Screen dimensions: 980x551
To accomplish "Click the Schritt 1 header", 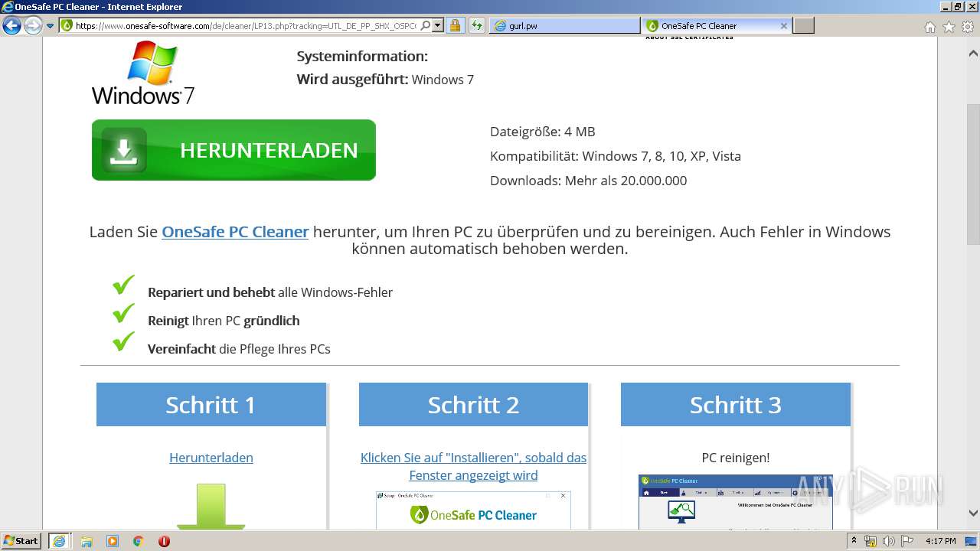I will [x=211, y=404].
